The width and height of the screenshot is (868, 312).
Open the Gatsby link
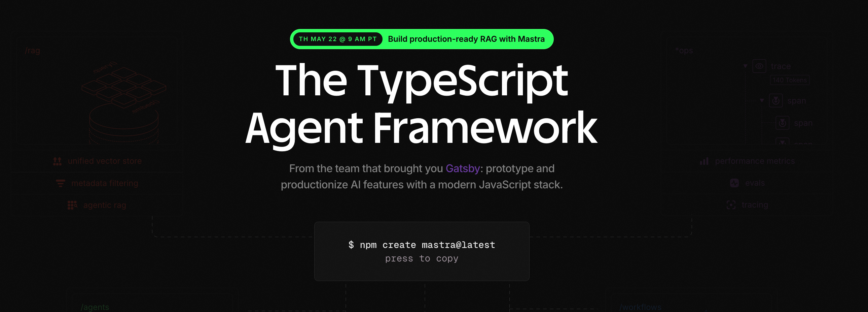tap(462, 168)
